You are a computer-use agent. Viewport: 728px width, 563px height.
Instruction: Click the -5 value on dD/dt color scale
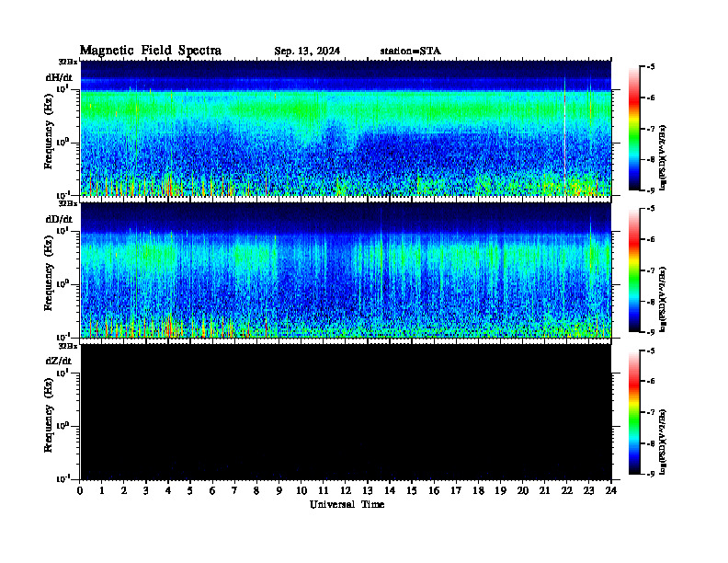pyautogui.click(x=651, y=209)
